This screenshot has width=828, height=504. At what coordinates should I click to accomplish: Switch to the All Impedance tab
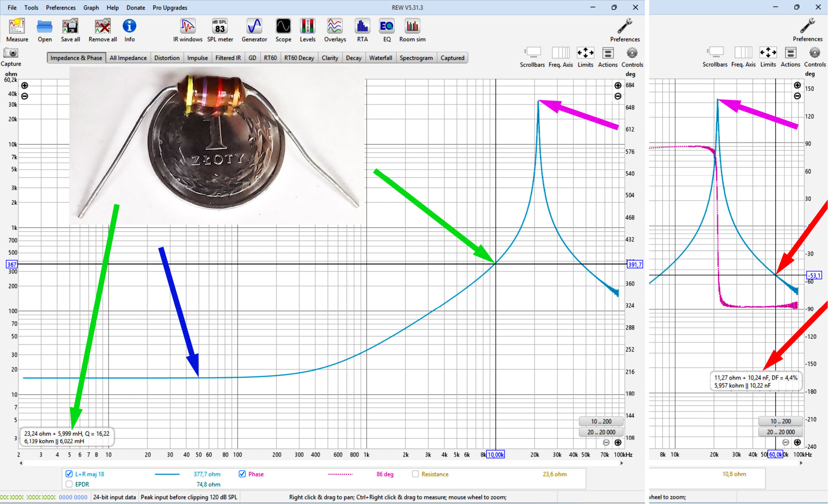[128, 58]
